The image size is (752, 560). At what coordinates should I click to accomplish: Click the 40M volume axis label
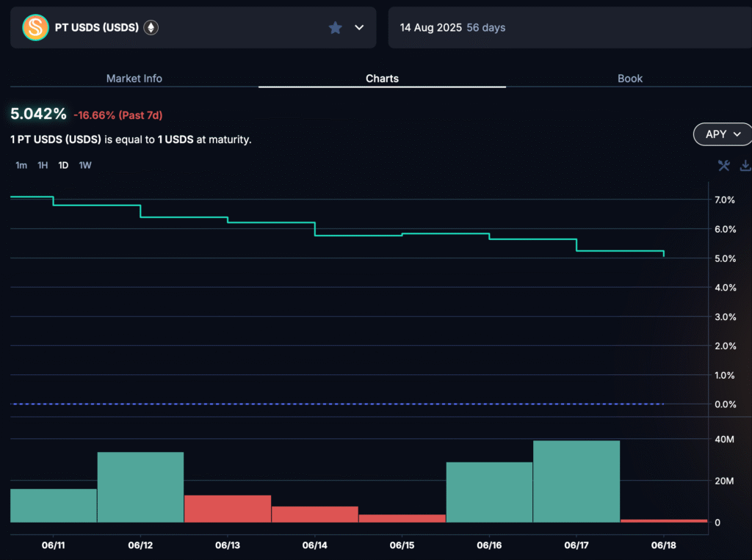point(724,439)
